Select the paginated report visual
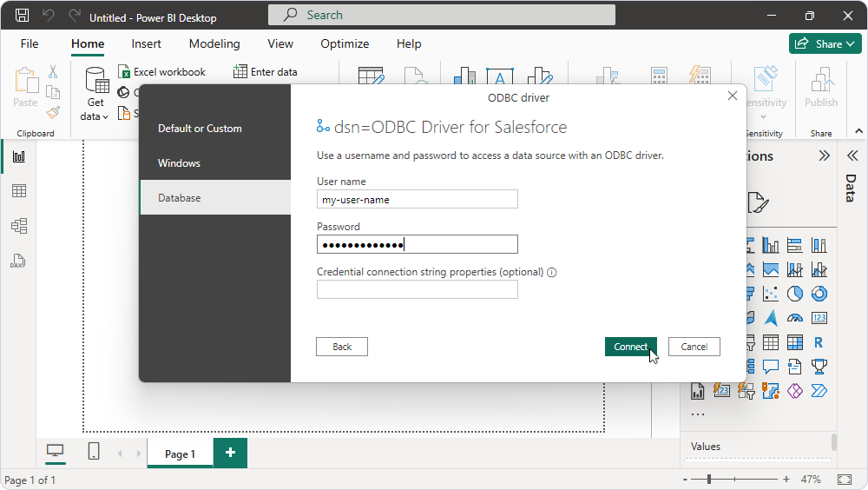868x490 pixels. point(698,391)
